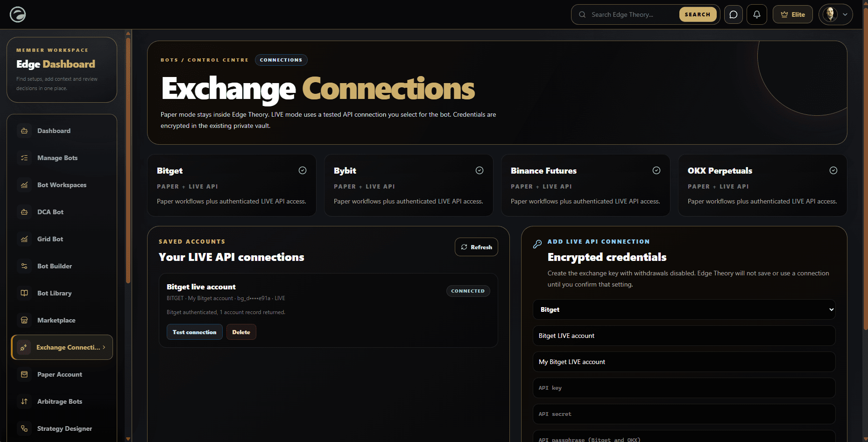The width and height of the screenshot is (868, 442).
Task: Click the CONNECTED status badge
Action: click(468, 291)
